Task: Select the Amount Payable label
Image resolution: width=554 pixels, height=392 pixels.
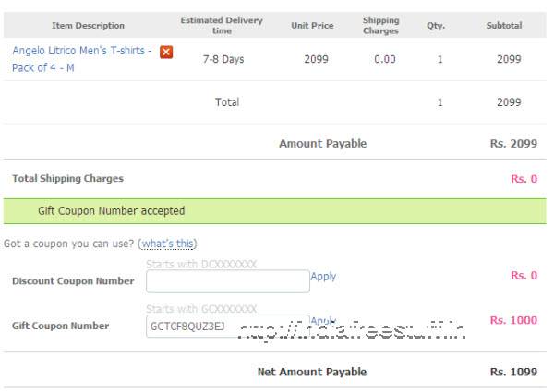Action: click(x=322, y=144)
